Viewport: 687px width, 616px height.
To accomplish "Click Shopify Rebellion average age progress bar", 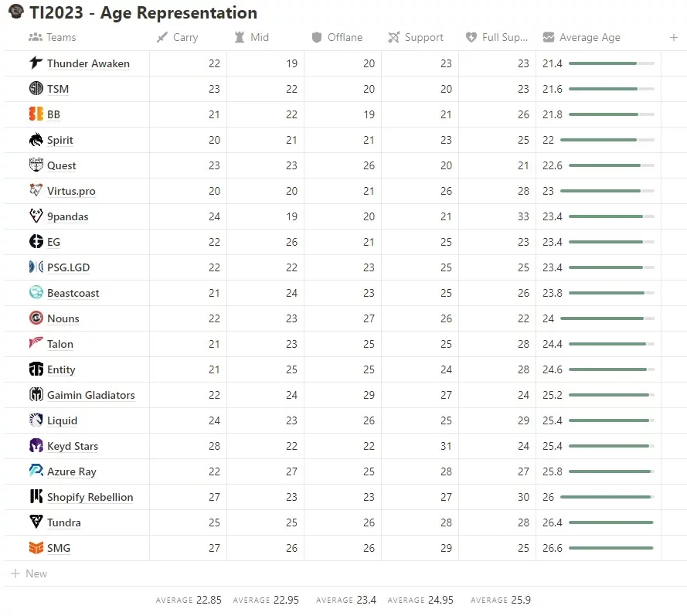I will (x=607, y=497).
